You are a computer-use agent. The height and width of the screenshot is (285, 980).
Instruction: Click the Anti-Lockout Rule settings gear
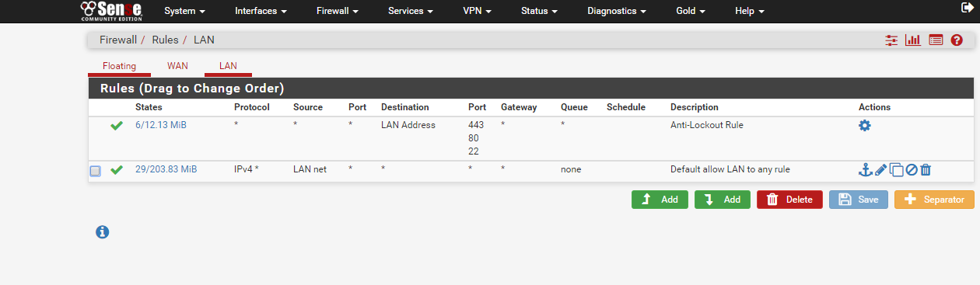coord(864,125)
